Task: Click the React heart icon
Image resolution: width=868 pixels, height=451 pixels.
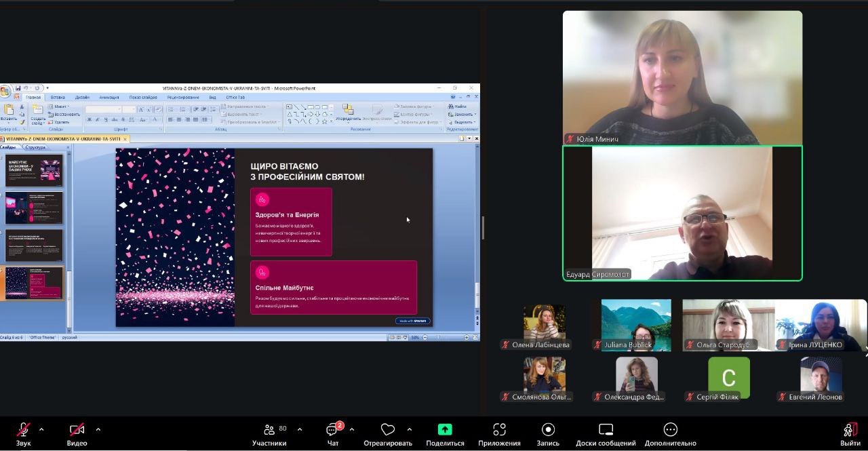Action: (x=388, y=430)
